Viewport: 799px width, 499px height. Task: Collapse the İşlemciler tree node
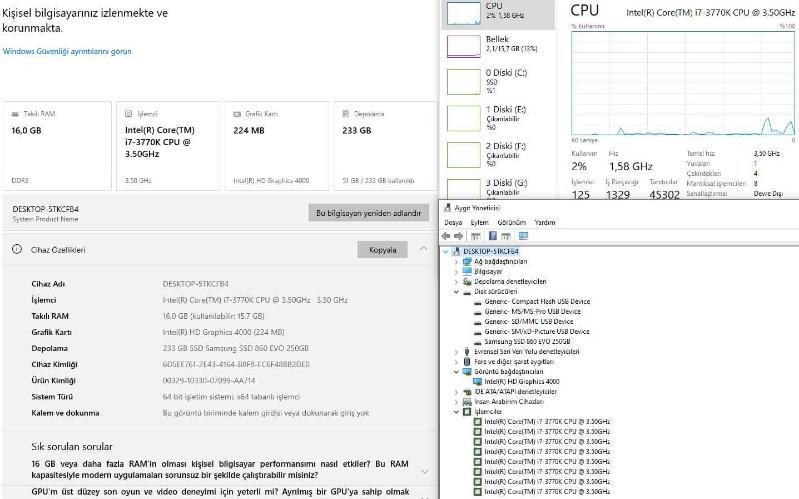click(456, 411)
